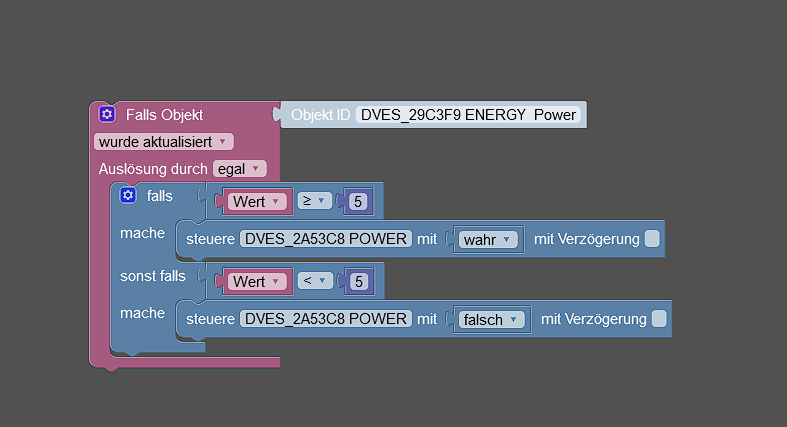Screen dimensions: 787x427
Task: Select 'mit Verzögerung' text in wahr row
Action: [586, 239]
